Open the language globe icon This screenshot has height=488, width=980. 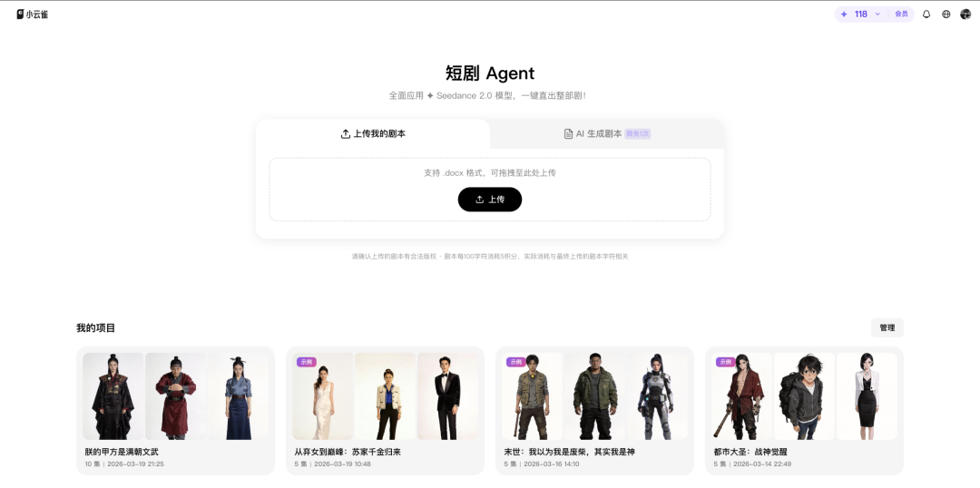tap(946, 14)
